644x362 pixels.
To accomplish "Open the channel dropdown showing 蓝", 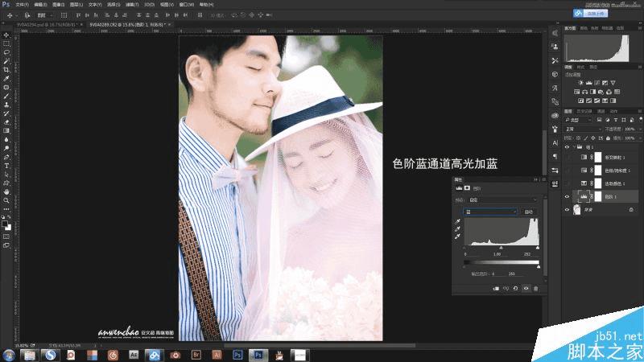I will (491, 212).
